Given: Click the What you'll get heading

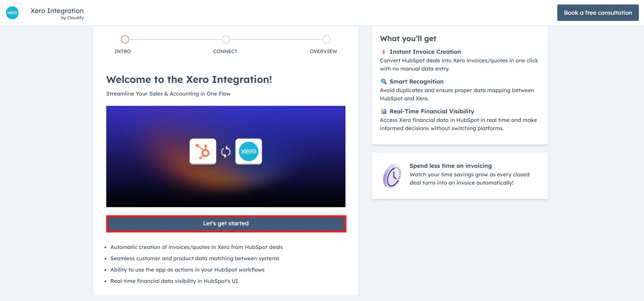Looking at the screenshot, I should pos(408,39).
